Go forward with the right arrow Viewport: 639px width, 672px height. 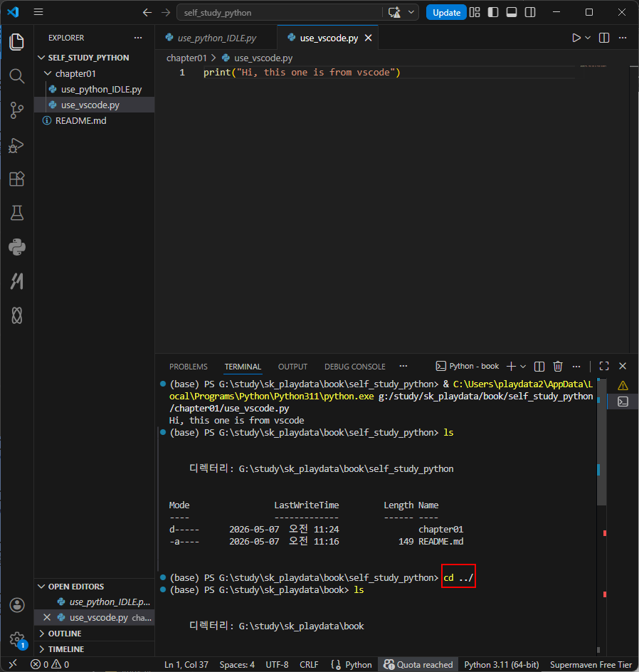point(166,12)
